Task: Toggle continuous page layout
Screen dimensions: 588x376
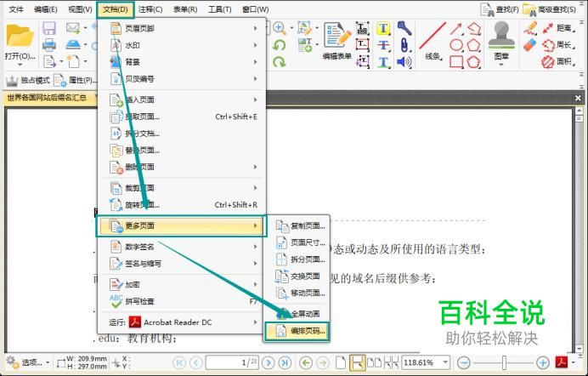Action: (358, 362)
